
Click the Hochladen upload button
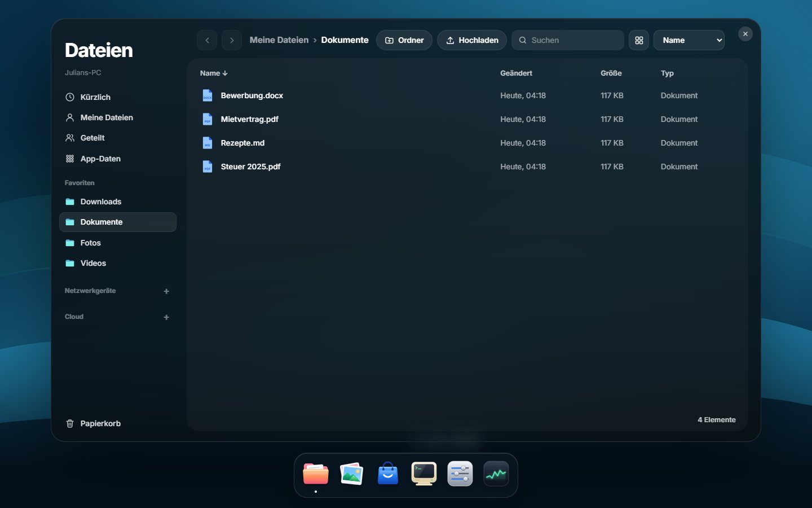click(x=472, y=40)
